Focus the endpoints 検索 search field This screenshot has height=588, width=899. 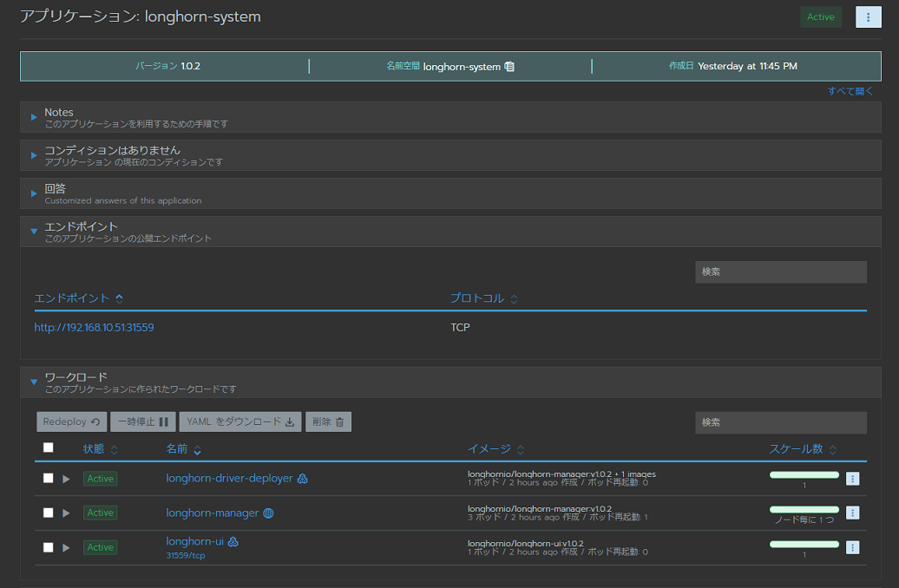point(781,271)
